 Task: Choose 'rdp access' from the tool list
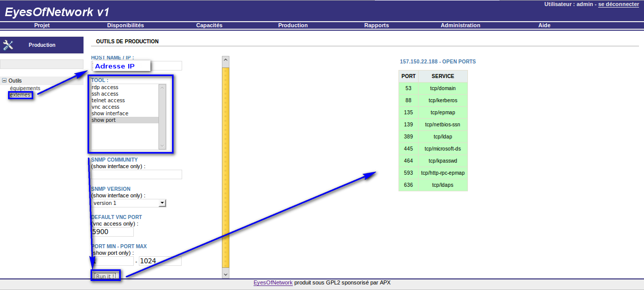pyautogui.click(x=105, y=87)
